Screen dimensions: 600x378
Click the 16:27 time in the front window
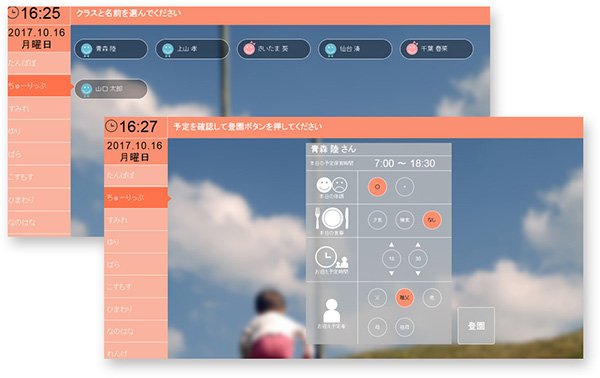[x=138, y=126]
